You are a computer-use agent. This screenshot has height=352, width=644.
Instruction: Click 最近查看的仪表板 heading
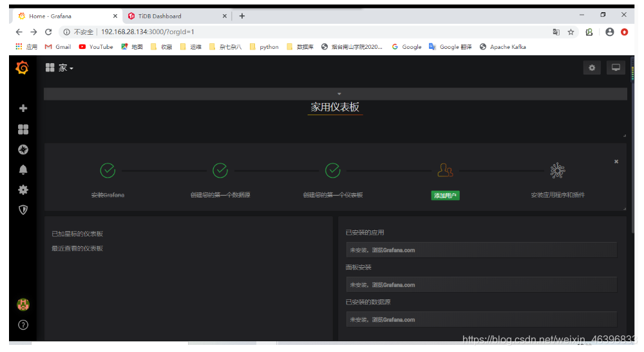click(x=77, y=248)
